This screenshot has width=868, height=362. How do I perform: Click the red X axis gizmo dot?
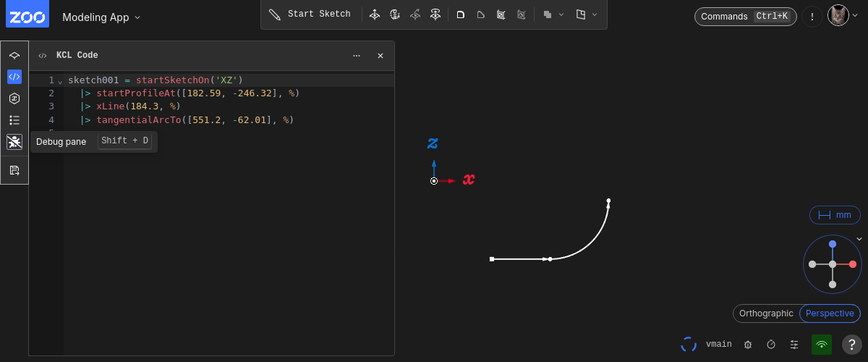pyautogui.click(x=853, y=264)
